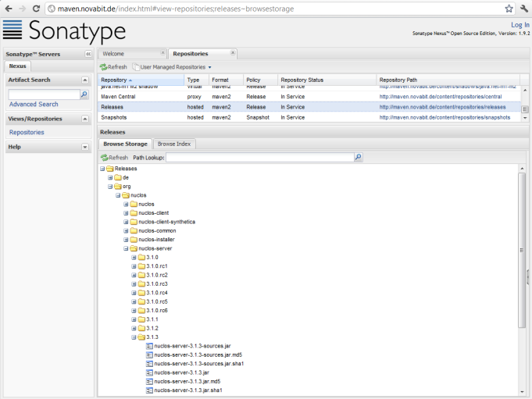Click the Log In link

pos(520,25)
